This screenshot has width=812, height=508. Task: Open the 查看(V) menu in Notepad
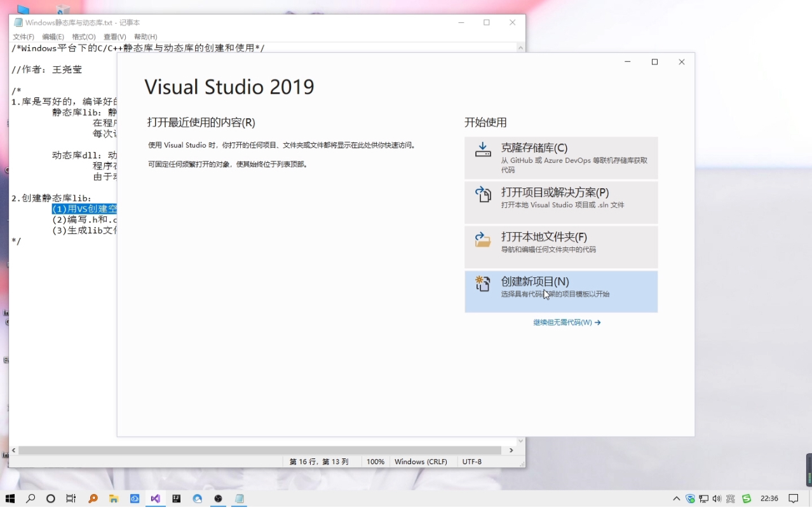click(114, 36)
